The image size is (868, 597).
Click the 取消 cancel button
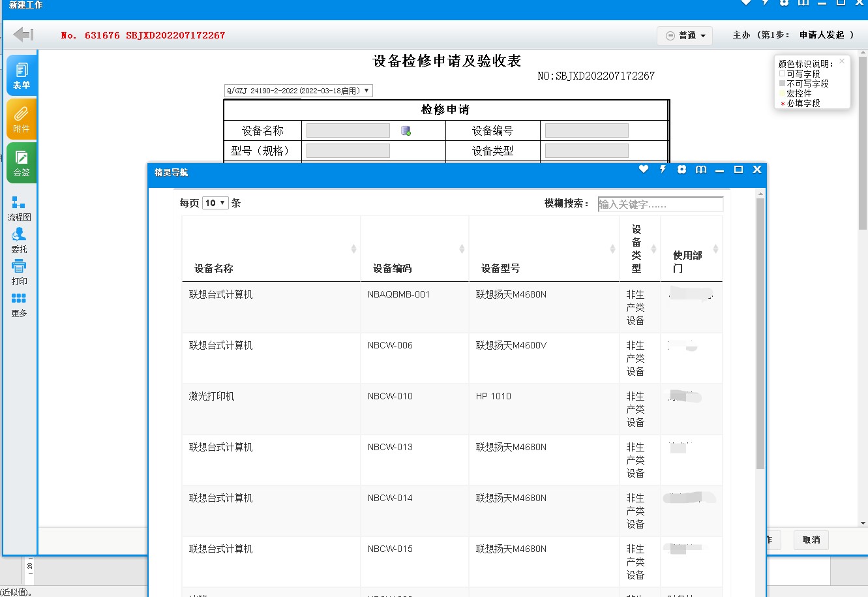811,540
